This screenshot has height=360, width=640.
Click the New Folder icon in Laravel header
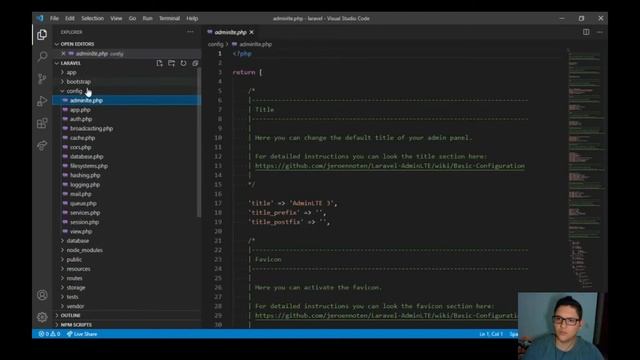171,63
